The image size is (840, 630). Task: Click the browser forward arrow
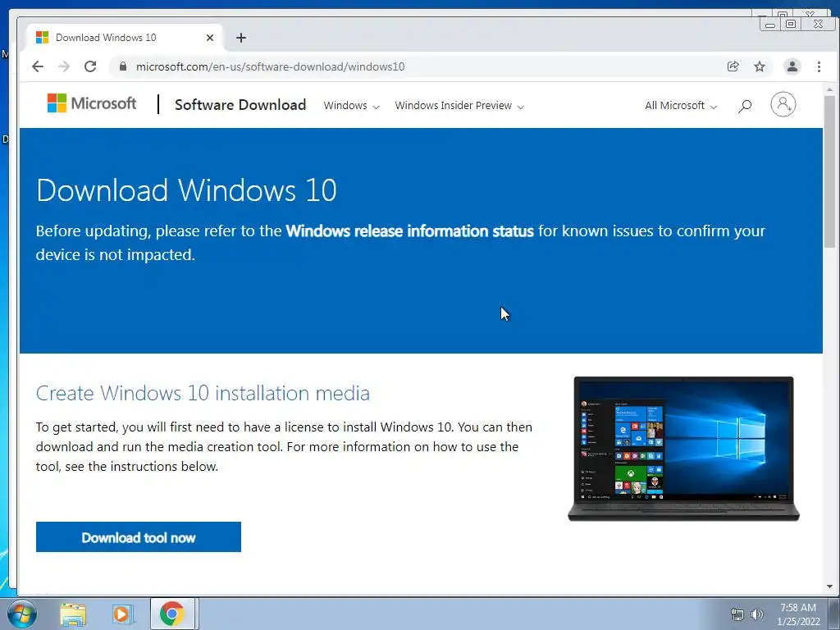[64, 66]
